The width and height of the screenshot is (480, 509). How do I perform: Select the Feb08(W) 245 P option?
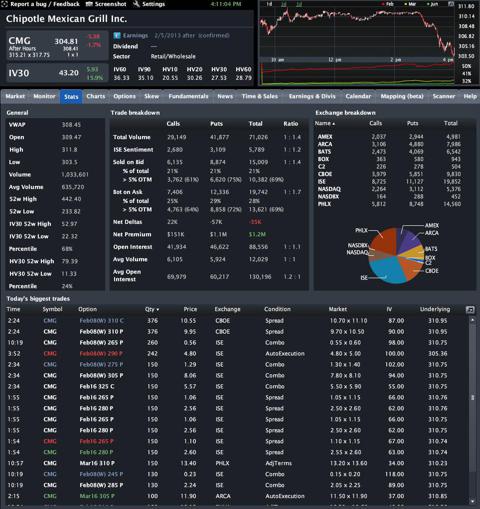point(101,474)
